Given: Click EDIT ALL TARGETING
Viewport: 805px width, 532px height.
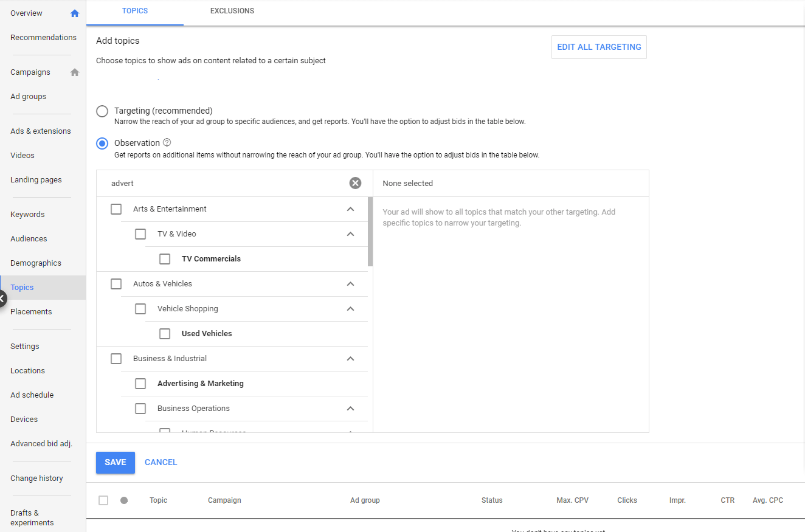Looking at the screenshot, I should pos(598,47).
